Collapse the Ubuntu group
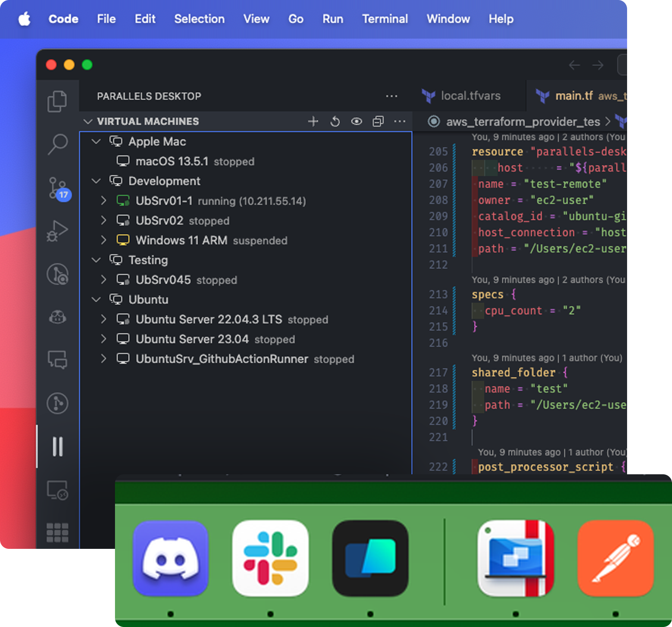Screen dimensions: 672x627 tap(96, 300)
